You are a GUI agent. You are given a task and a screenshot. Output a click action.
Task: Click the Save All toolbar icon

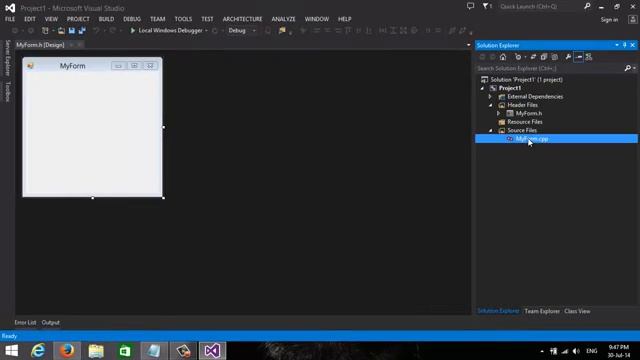(82, 31)
